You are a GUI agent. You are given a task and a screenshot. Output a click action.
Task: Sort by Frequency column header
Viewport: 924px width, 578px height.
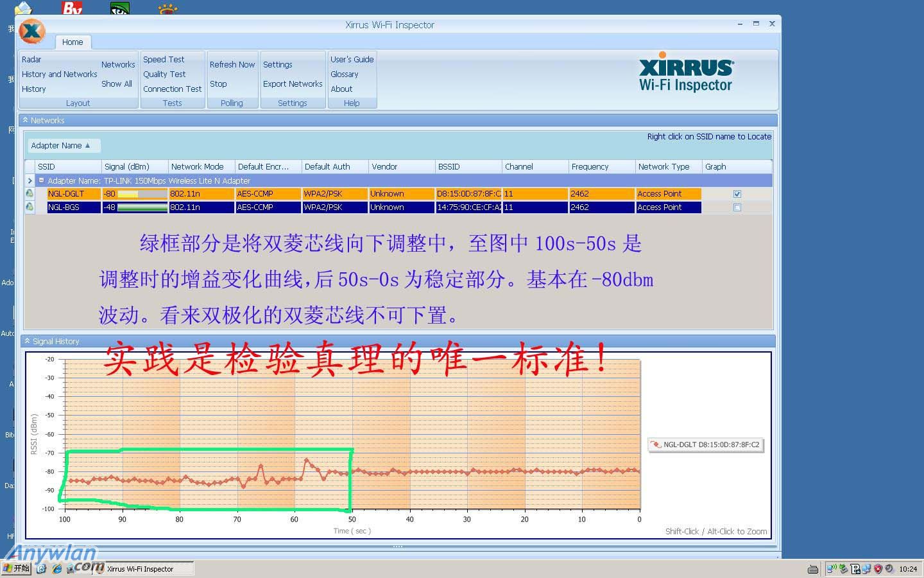(x=602, y=166)
